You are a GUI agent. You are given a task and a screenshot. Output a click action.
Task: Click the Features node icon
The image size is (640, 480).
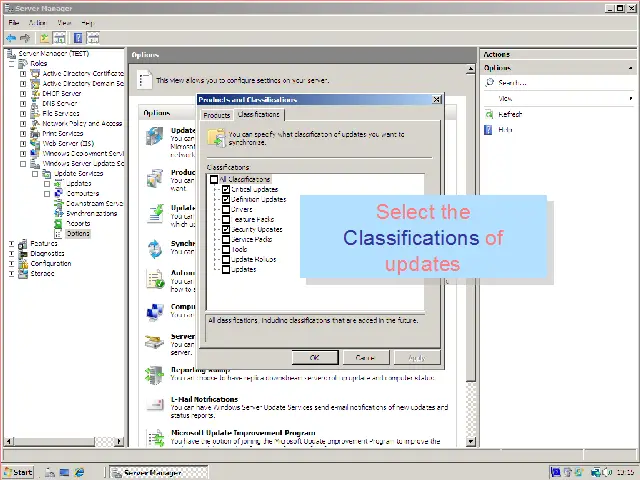(x=23, y=244)
